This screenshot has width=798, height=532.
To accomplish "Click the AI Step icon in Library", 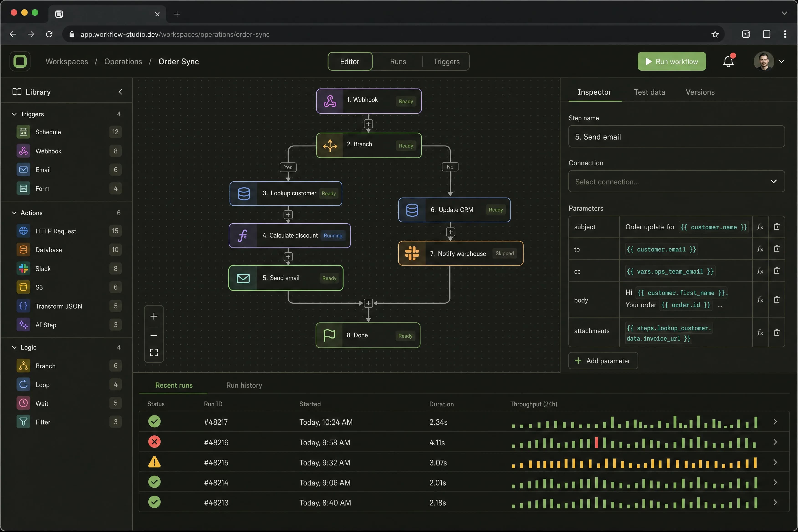I will [x=23, y=325].
